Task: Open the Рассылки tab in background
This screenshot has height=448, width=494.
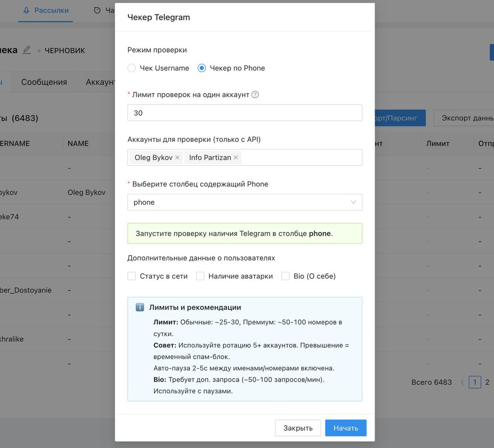Action: click(x=46, y=11)
